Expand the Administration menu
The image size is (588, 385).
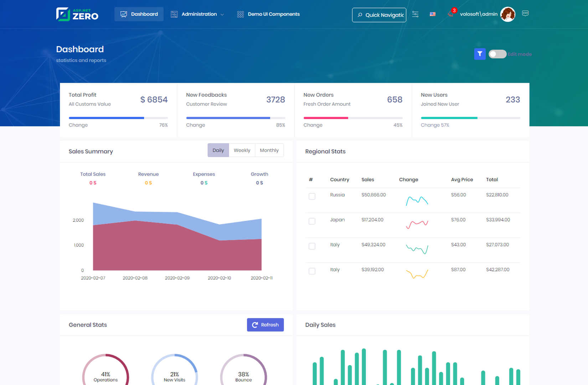(197, 14)
